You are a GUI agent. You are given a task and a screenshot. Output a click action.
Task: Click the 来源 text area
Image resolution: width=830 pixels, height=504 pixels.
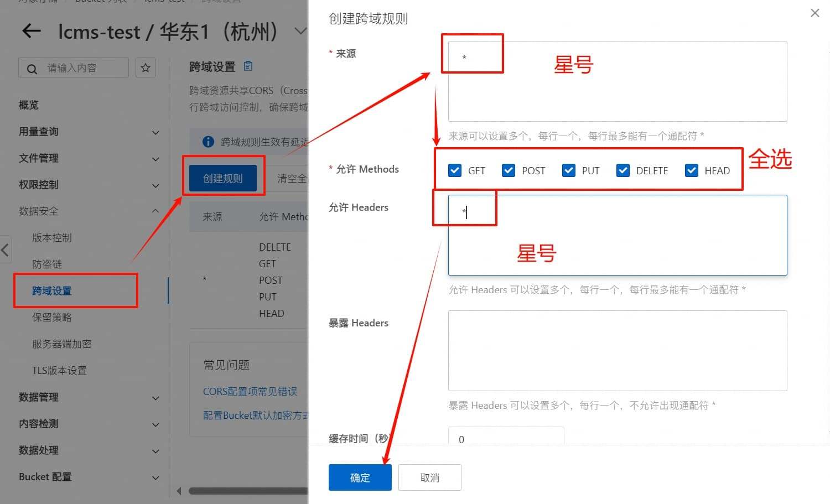(618, 81)
